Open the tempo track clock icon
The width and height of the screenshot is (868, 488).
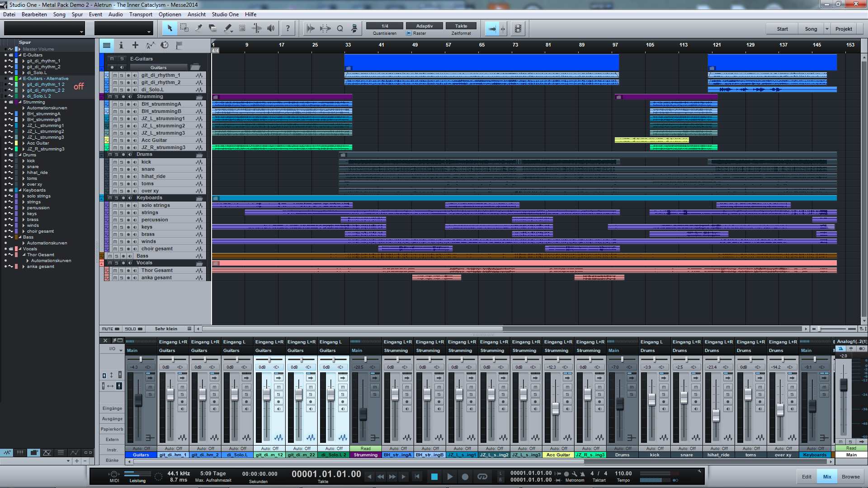165,45
